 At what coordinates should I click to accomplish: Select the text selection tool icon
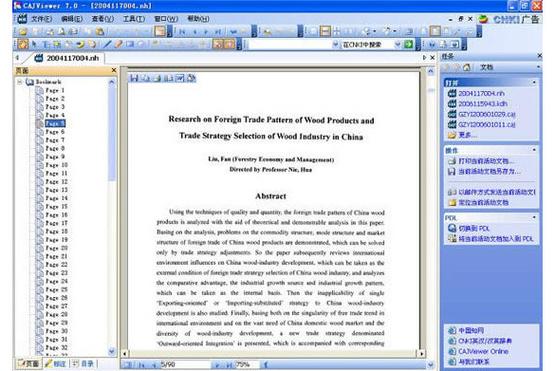(45, 44)
